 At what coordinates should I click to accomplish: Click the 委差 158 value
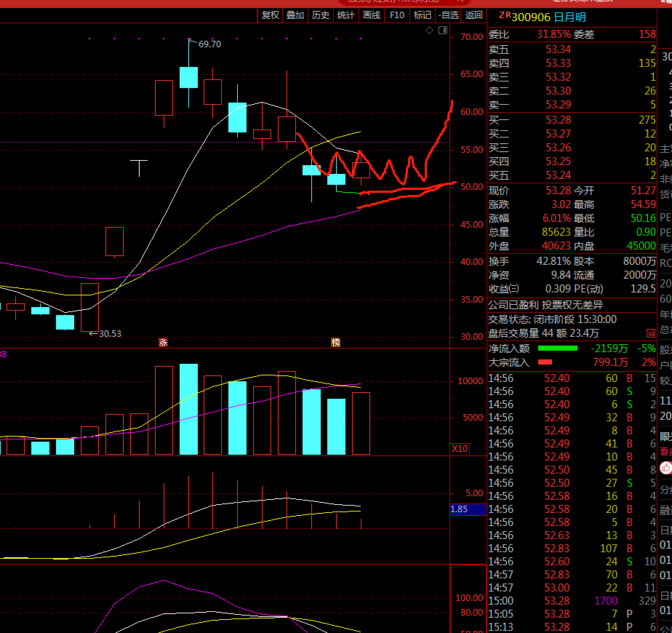[647, 34]
